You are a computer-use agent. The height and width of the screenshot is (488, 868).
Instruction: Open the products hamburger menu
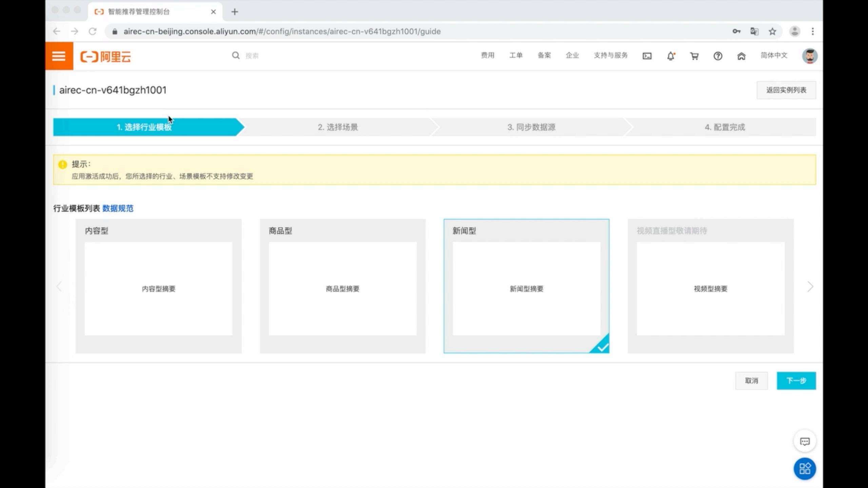tap(59, 56)
